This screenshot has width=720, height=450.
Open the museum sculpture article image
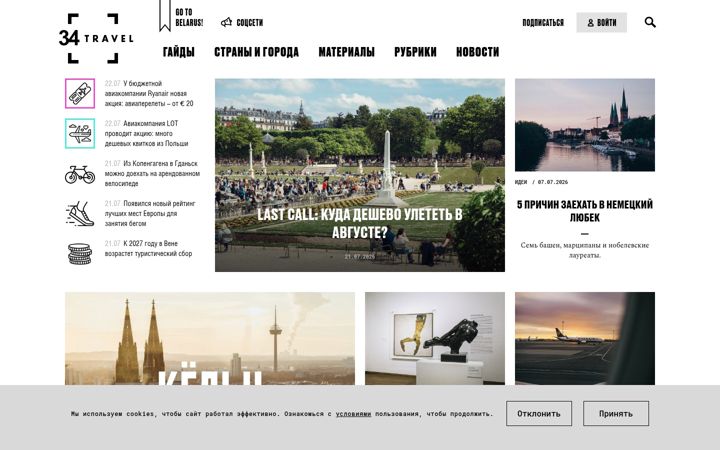(435, 338)
